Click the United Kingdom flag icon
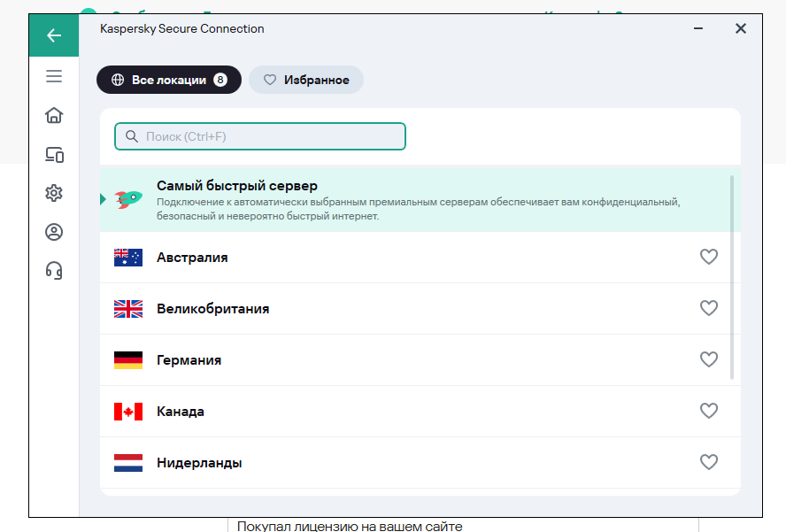The image size is (786, 532). tap(128, 309)
